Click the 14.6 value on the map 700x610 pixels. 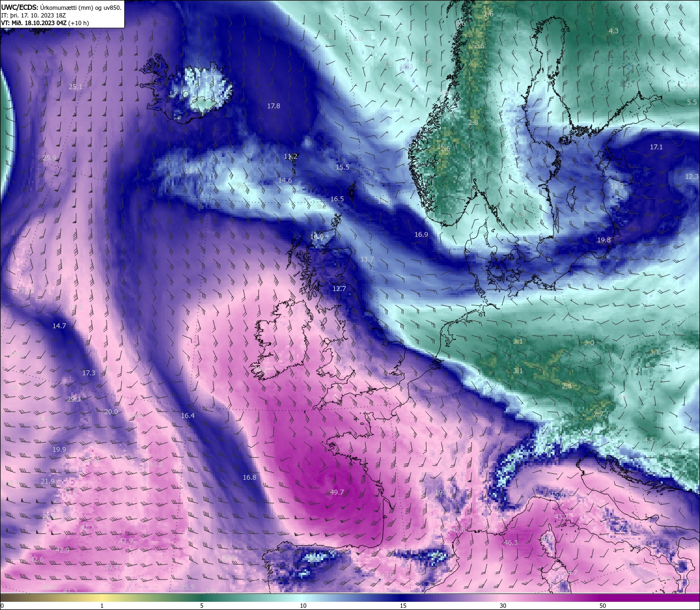(x=285, y=181)
